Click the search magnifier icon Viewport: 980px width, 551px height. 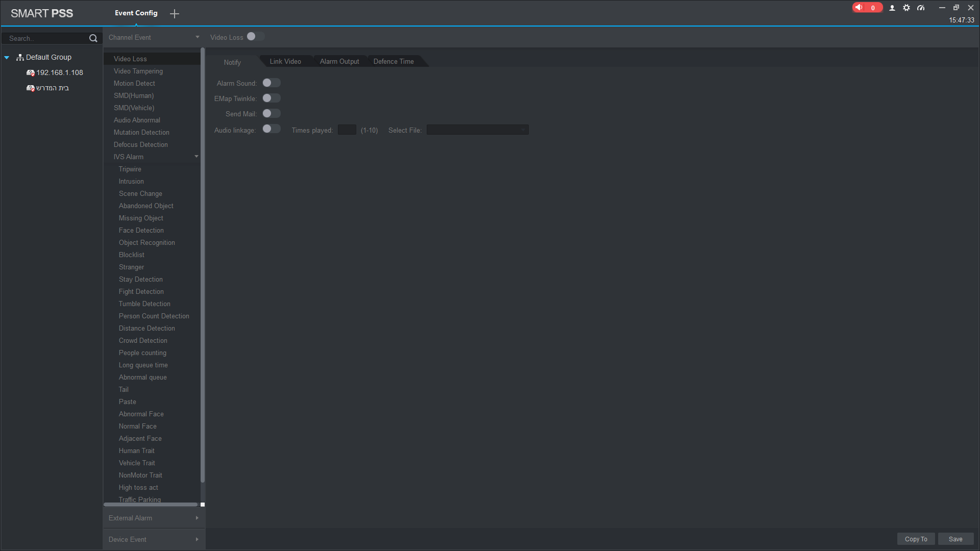(x=93, y=38)
